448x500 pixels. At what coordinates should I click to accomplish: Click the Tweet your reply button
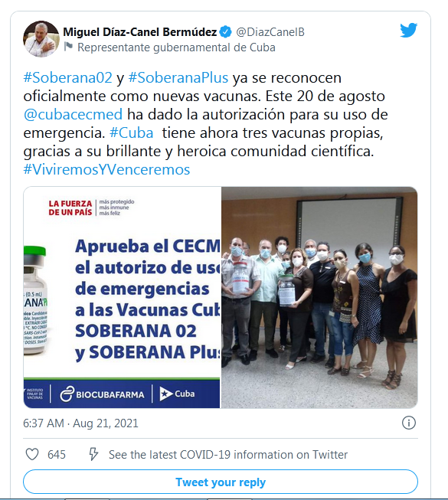221,482
